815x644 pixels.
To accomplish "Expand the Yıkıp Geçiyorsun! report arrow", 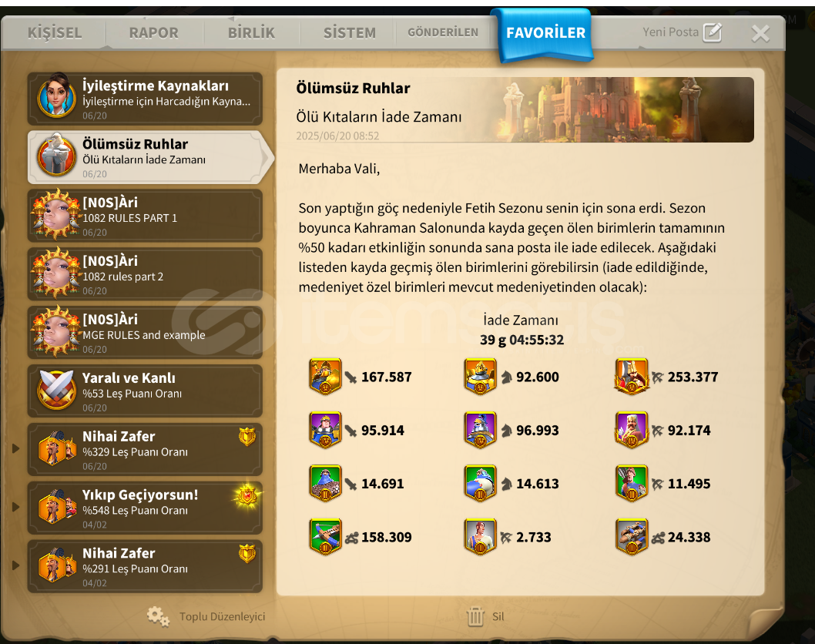I will click(15, 507).
